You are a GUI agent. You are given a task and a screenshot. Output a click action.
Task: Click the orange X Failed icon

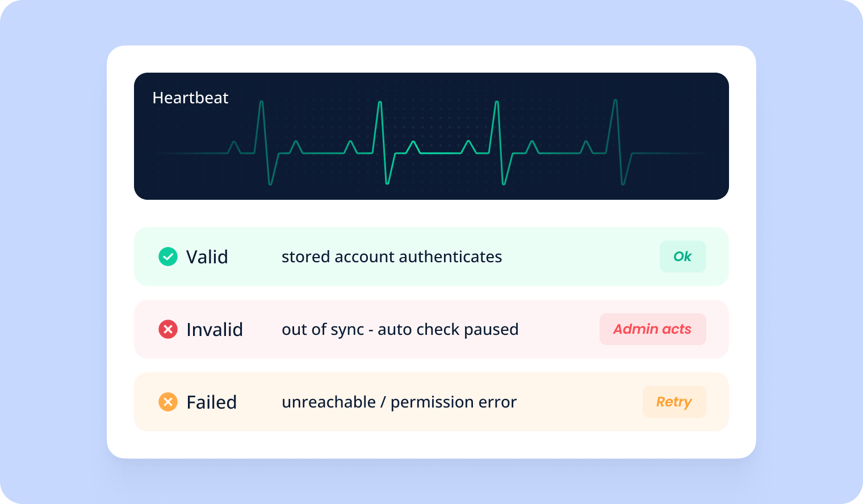tap(168, 402)
